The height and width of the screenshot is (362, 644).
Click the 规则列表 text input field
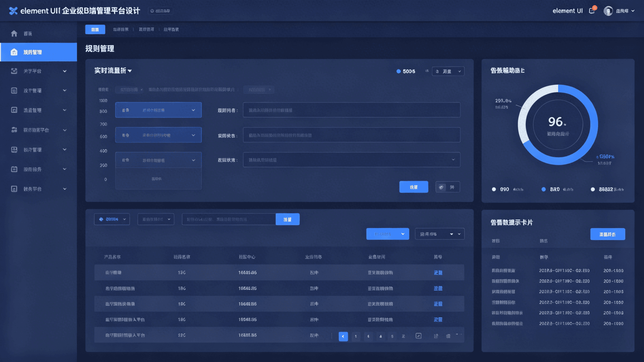tap(351, 110)
